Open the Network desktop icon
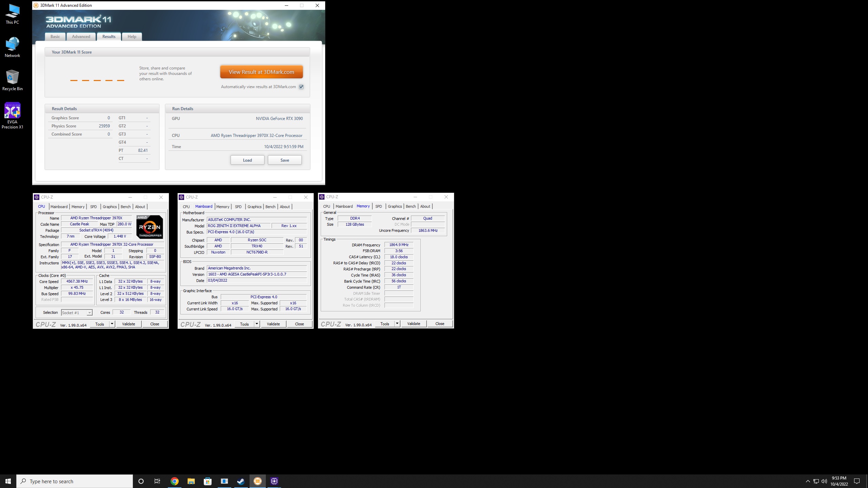 click(12, 47)
